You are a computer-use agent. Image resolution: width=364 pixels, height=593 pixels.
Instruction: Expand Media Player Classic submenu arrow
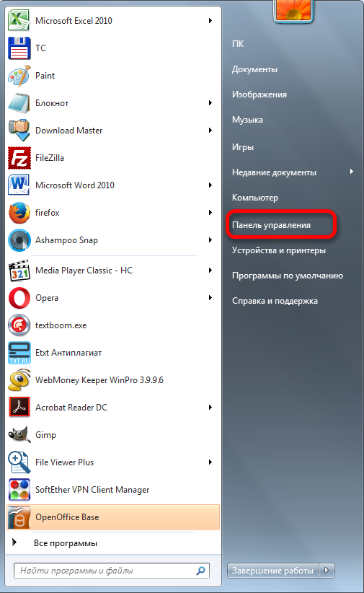pos(210,271)
